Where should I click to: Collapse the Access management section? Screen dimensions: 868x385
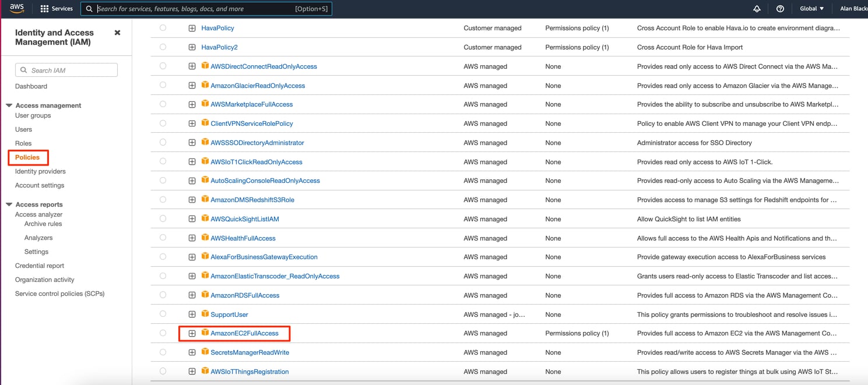(x=8, y=105)
